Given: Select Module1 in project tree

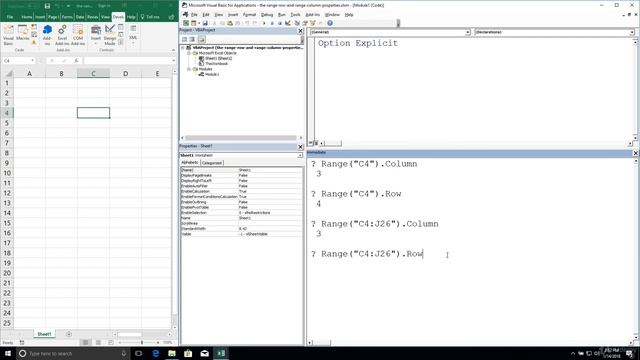Looking at the screenshot, I should click(212, 74).
